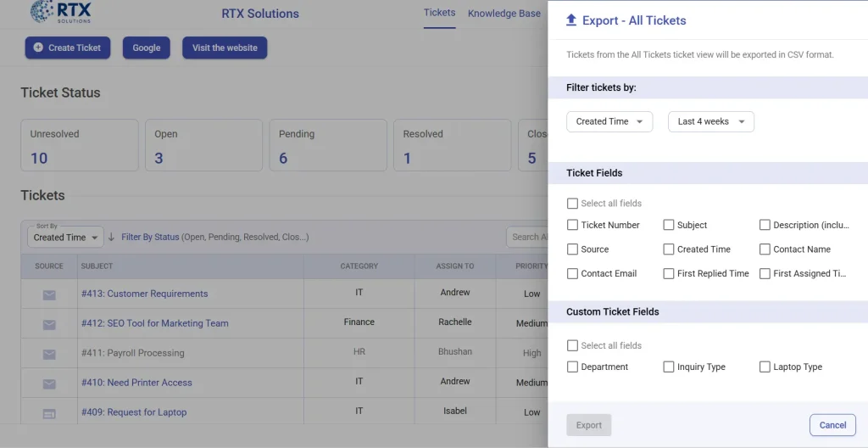The image size is (868, 448).
Task: Click the disabled Export button
Action: [x=588, y=425]
